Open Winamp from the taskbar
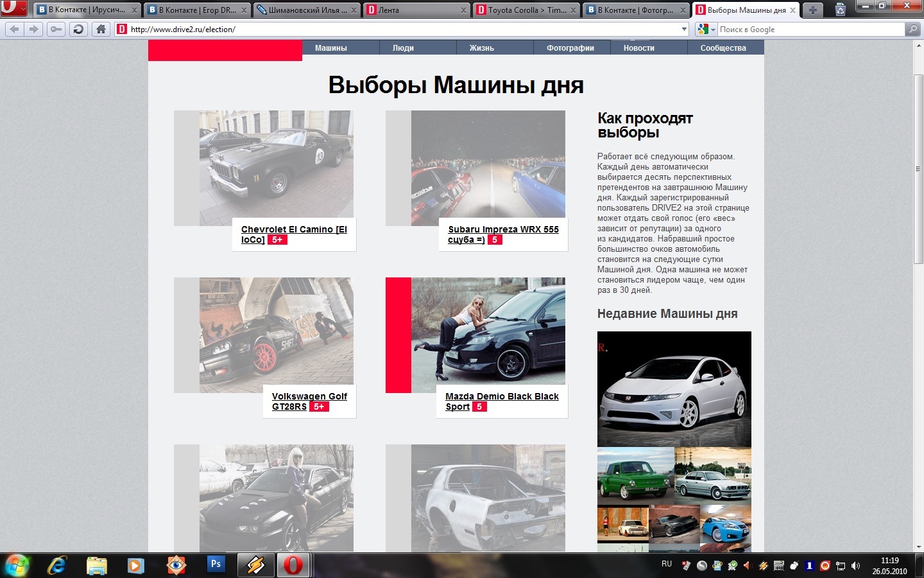924x578 pixels. 255,565
